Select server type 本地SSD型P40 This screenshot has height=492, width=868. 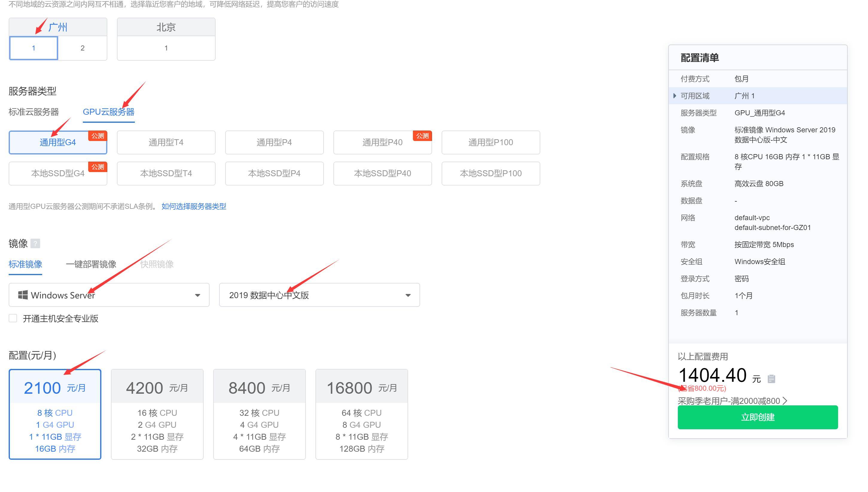tap(382, 173)
